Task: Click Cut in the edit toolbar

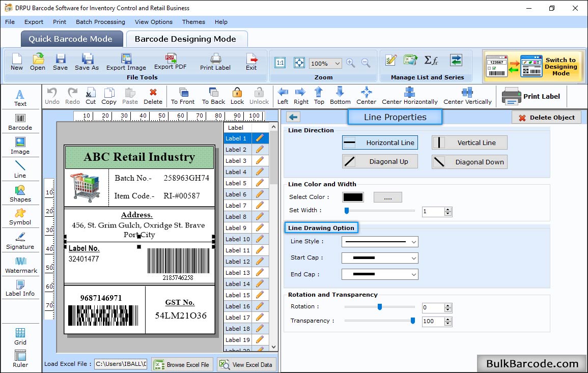Action: (91, 96)
